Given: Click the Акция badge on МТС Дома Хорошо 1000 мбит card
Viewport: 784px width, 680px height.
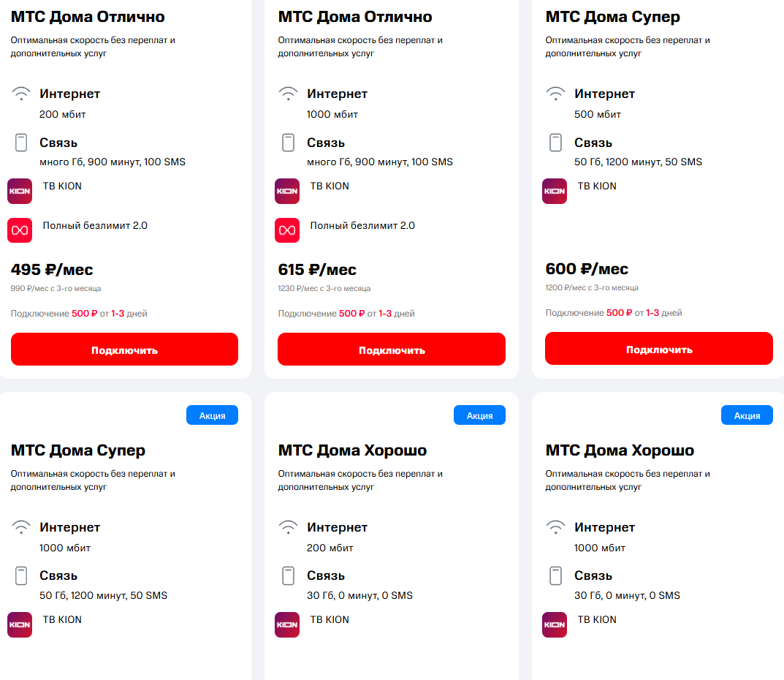Looking at the screenshot, I should click(747, 415).
